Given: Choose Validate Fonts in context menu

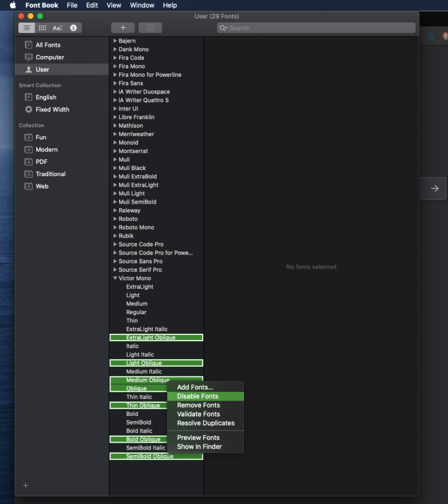Looking at the screenshot, I should click(x=205, y=414).
